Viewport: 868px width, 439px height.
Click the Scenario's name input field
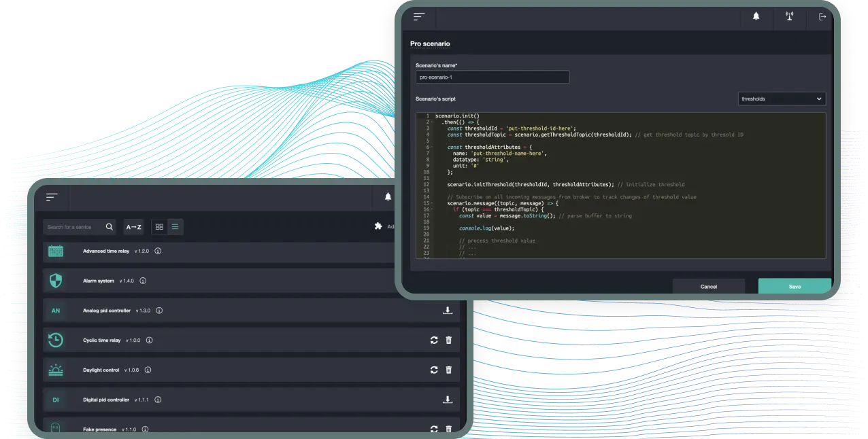point(493,77)
